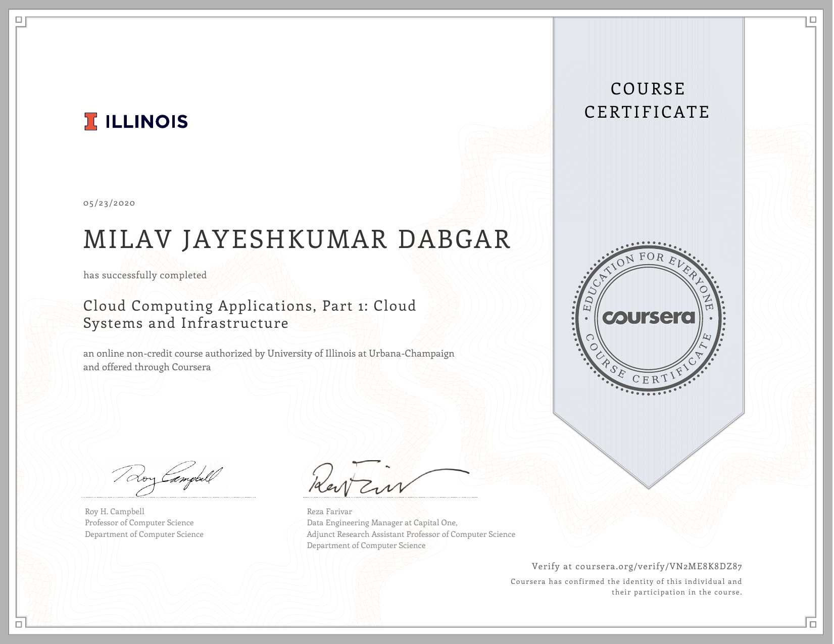Click the top-left corner border ornament
Image resolution: width=834 pixels, height=644 pixels.
click(x=20, y=21)
